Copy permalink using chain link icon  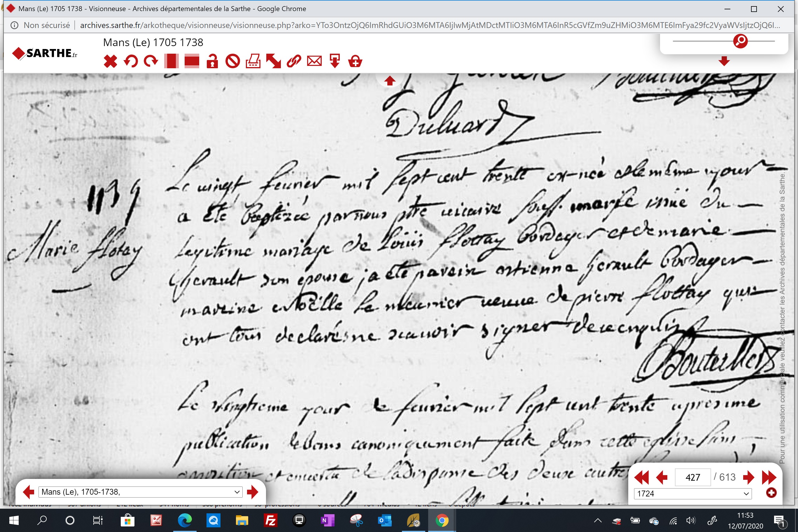pyautogui.click(x=294, y=62)
